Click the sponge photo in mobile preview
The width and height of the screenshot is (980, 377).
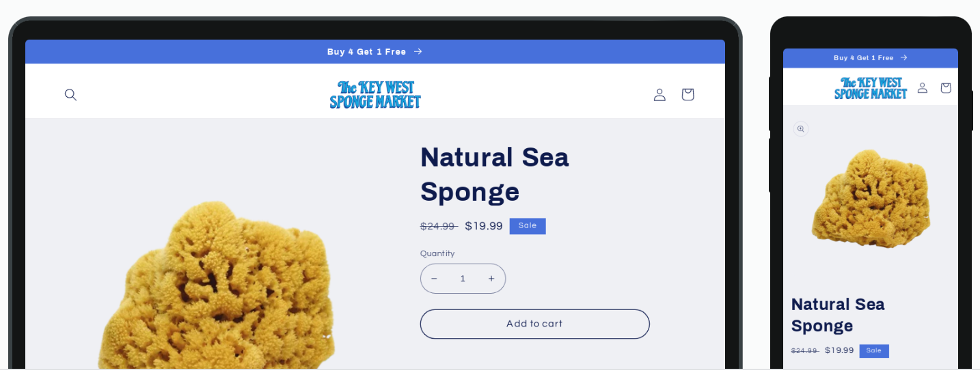click(871, 198)
